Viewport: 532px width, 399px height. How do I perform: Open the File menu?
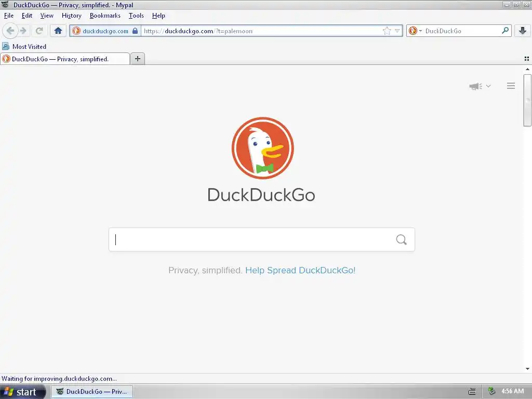(9, 16)
